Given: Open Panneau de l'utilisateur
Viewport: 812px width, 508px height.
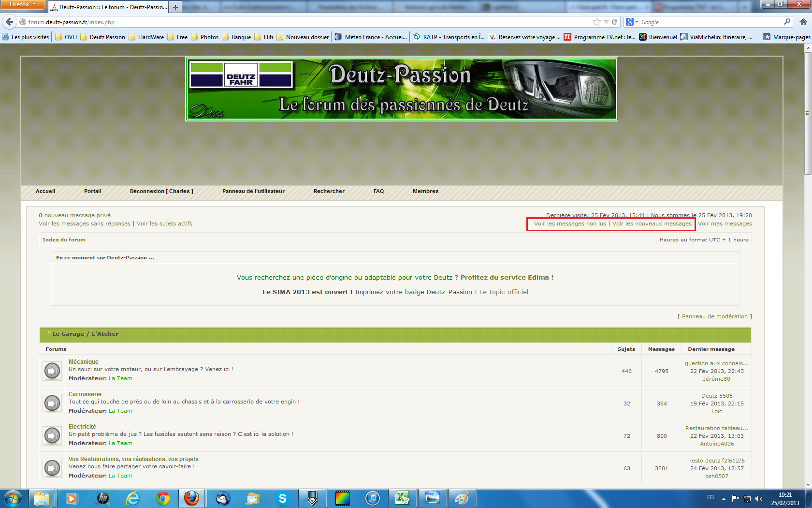Looking at the screenshot, I should (253, 191).
